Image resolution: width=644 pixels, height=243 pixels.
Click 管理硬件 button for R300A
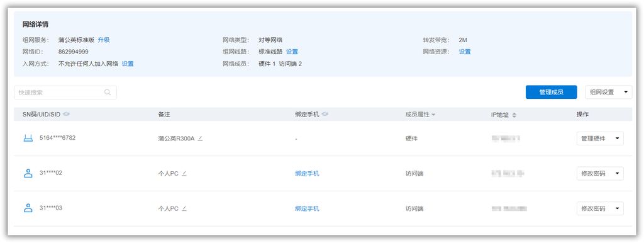tap(594, 138)
